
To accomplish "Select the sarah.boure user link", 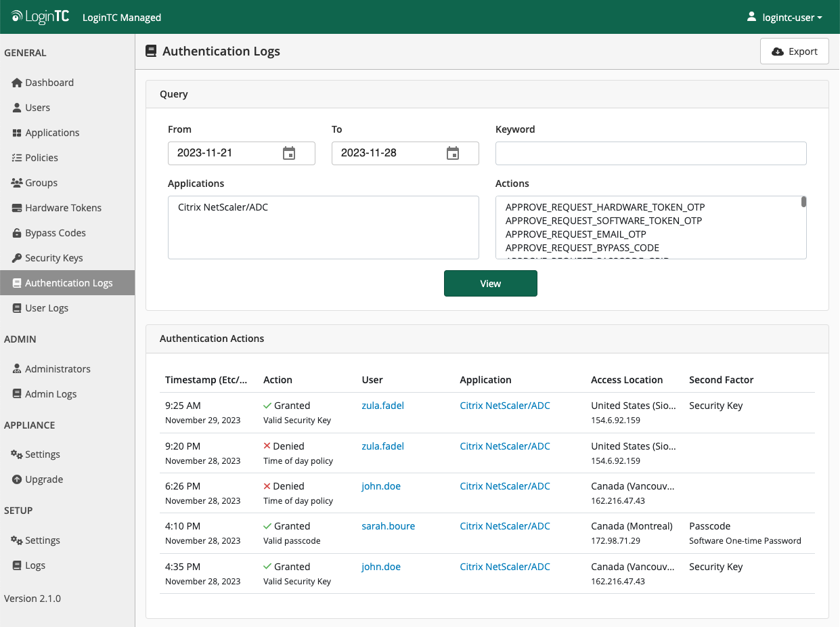I will (x=388, y=525).
